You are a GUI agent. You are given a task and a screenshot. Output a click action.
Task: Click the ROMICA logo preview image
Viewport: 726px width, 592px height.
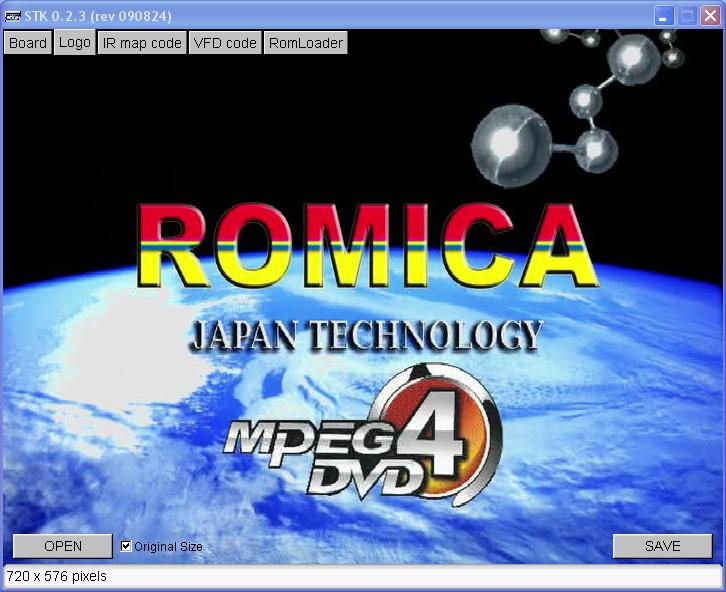(363, 296)
